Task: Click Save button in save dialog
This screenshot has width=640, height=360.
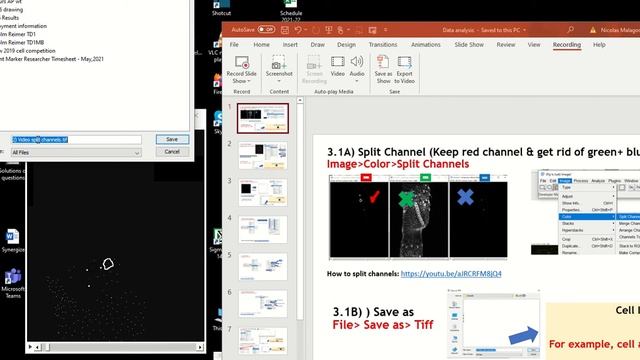Action: point(172,139)
